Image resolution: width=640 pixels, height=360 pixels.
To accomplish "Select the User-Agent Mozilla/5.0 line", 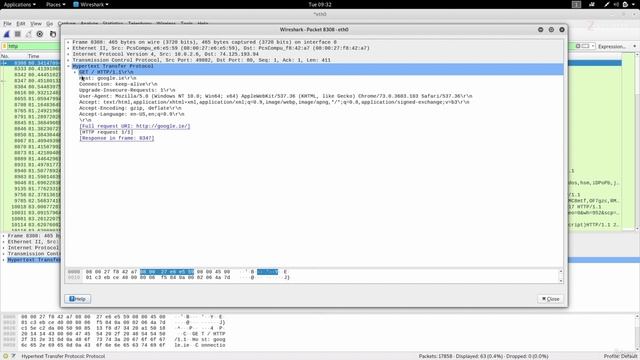I will [276, 96].
